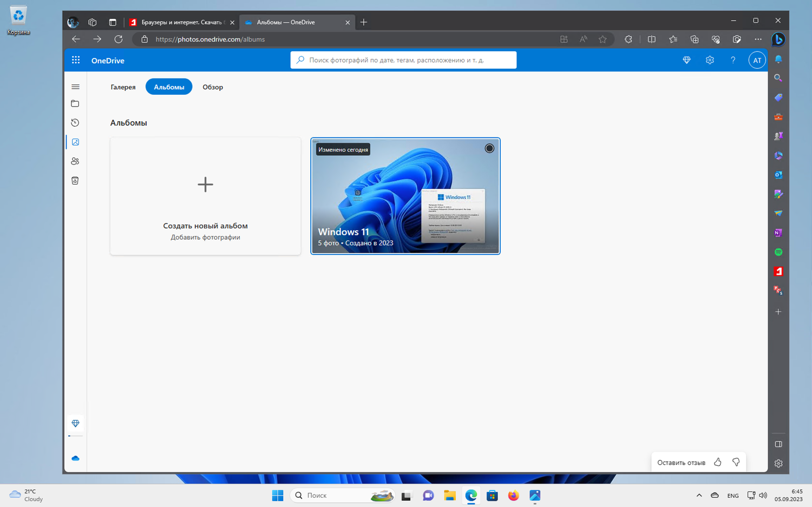Open Outlook in Edge sidebar

click(778, 175)
